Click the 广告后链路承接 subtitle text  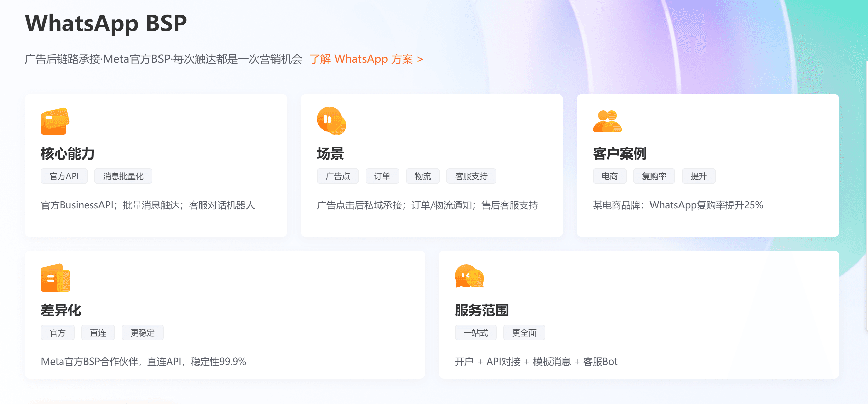click(164, 59)
